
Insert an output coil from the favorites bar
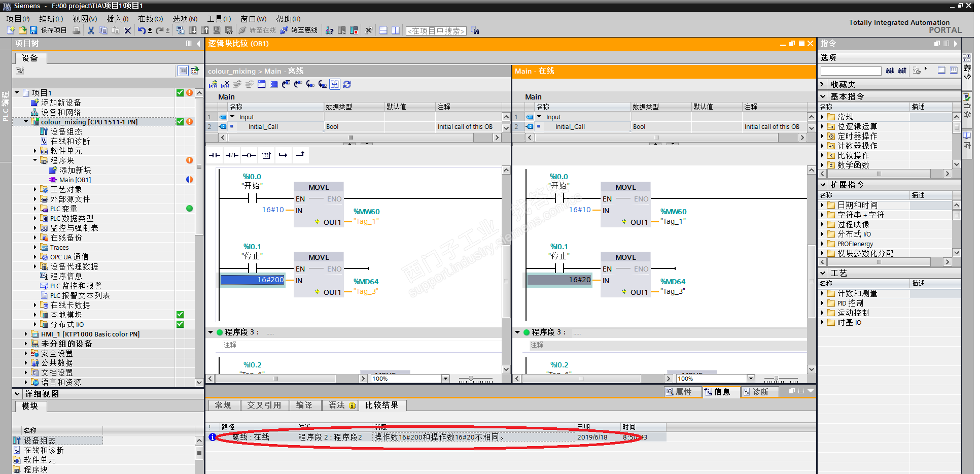coord(249,155)
